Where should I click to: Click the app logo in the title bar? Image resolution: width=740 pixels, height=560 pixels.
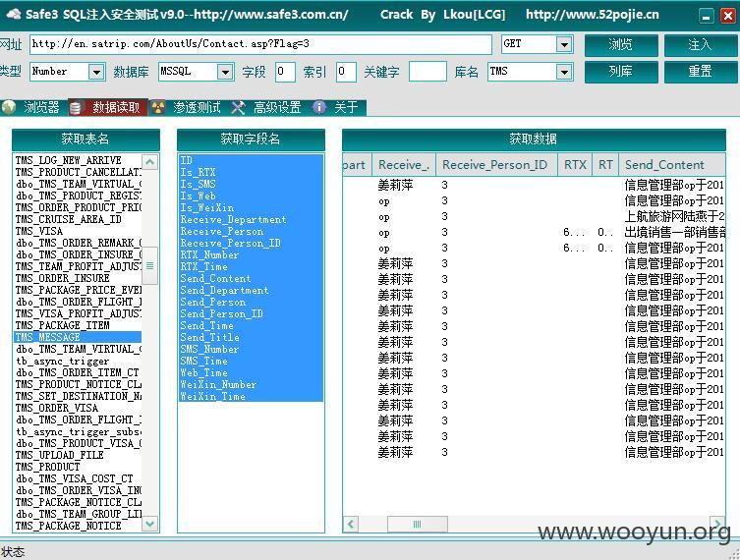click(x=13, y=14)
